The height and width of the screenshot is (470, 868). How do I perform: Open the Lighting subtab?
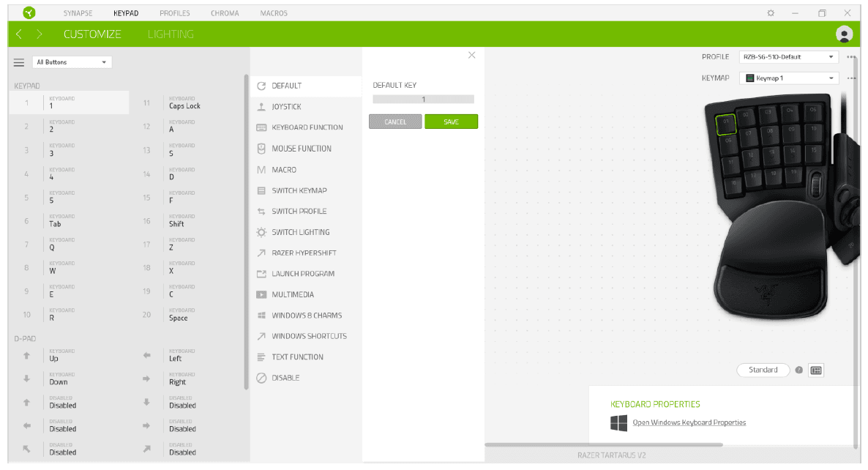click(171, 34)
